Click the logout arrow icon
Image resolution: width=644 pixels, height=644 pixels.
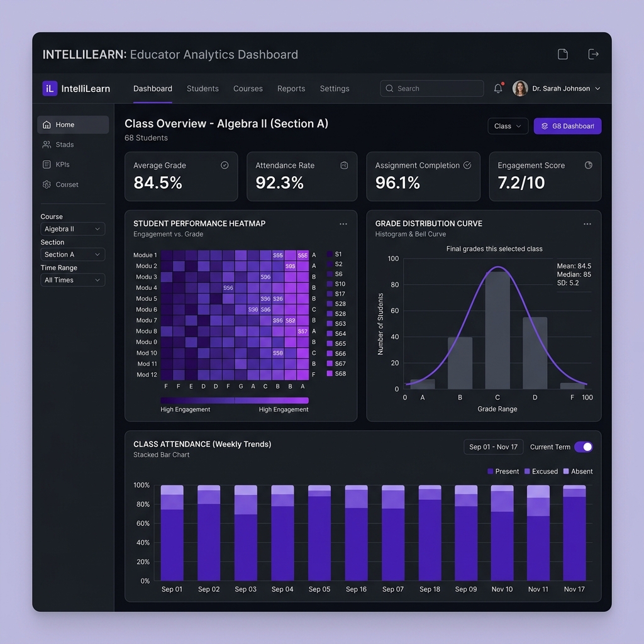click(593, 54)
